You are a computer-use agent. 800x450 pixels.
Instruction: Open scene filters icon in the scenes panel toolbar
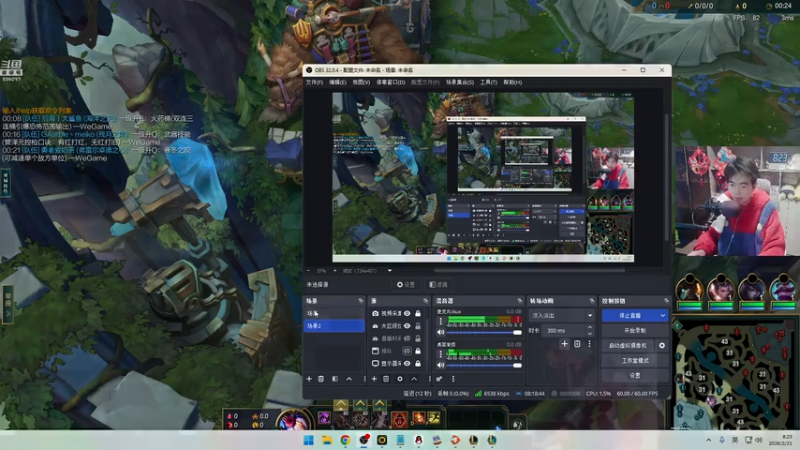point(335,379)
